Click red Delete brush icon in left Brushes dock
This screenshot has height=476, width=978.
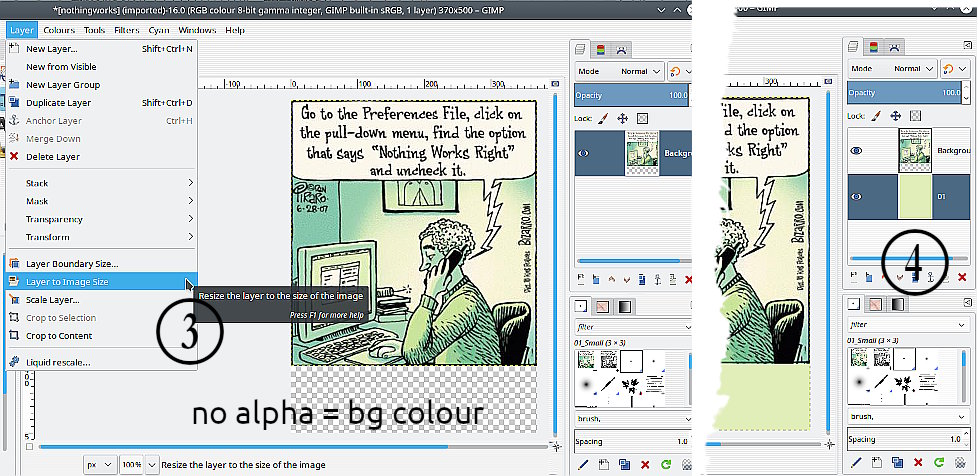tap(645, 464)
